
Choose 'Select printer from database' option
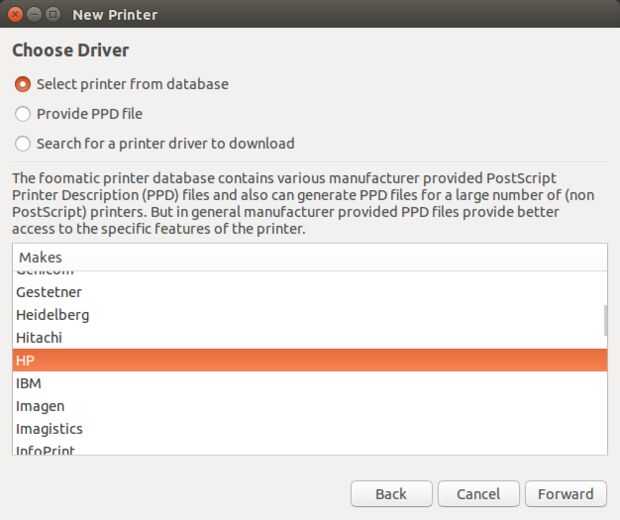click(x=23, y=84)
